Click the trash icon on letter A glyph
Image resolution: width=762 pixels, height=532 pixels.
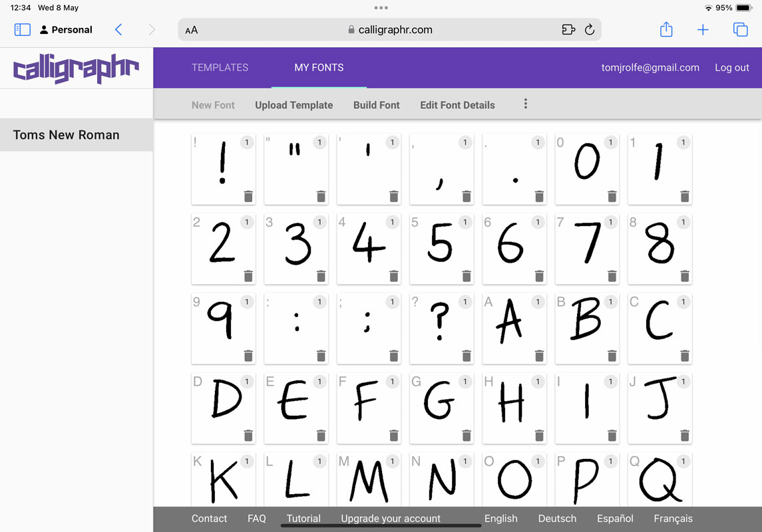(x=540, y=355)
